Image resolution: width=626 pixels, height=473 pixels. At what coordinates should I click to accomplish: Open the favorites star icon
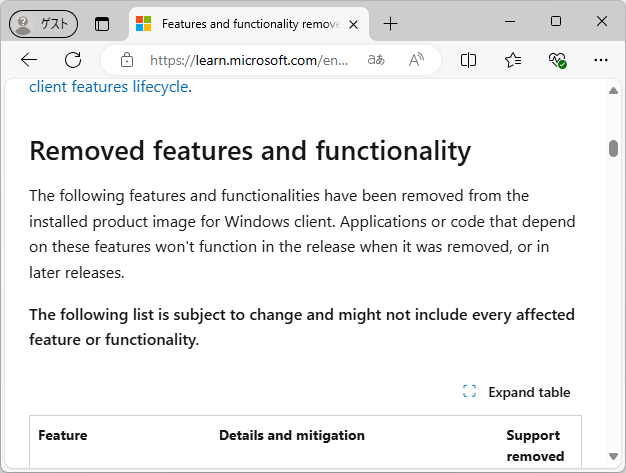(x=513, y=60)
